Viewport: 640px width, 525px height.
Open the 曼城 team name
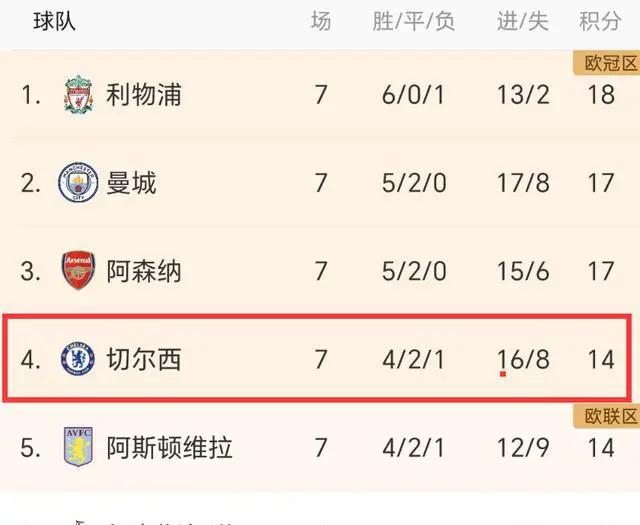click(131, 183)
